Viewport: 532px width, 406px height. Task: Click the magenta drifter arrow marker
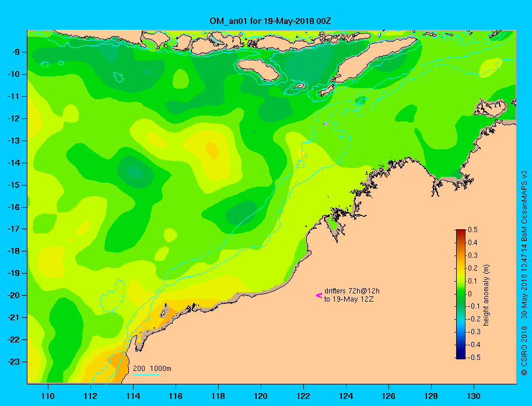click(319, 295)
